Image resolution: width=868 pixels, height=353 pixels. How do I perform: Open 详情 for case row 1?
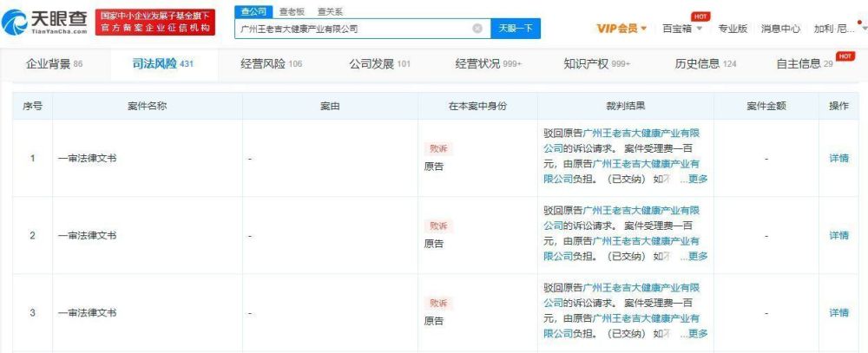[x=838, y=158]
